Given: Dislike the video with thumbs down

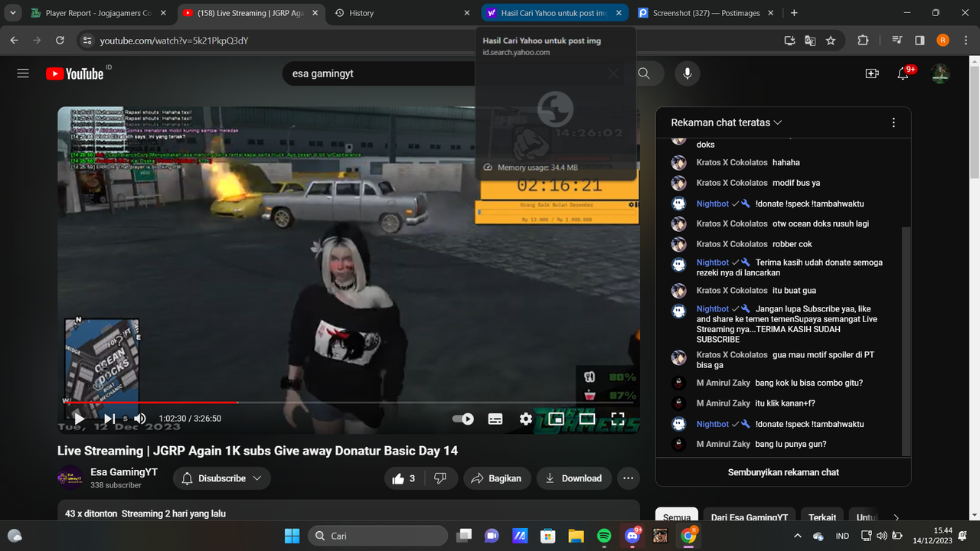Looking at the screenshot, I should click(440, 478).
